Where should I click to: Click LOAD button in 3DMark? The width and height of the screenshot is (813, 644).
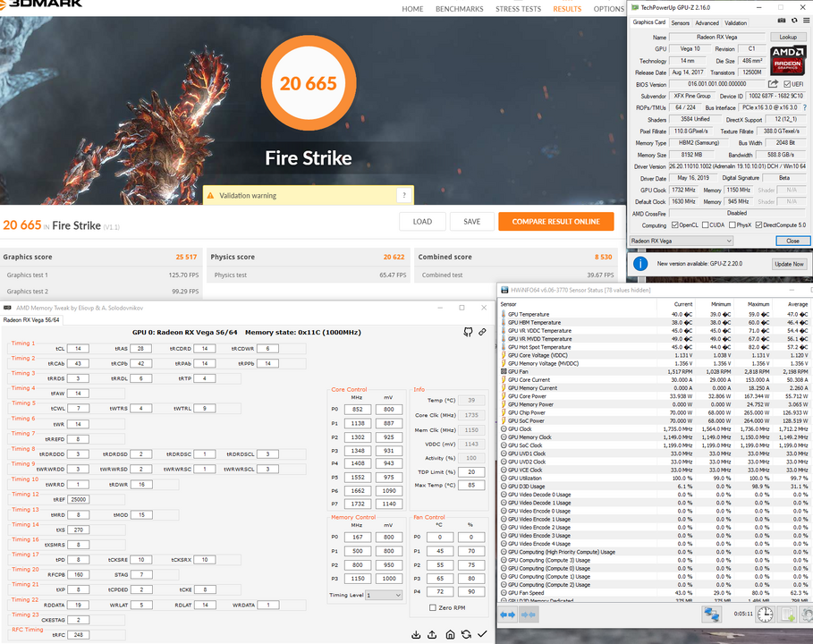pyautogui.click(x=422, y=222)
